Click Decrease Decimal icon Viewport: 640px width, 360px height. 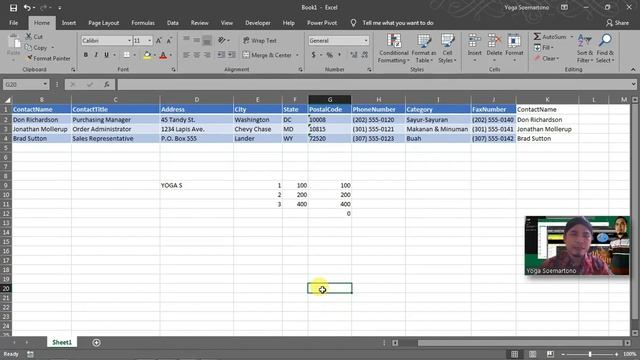pyautogui.click(x=364, y=55)
